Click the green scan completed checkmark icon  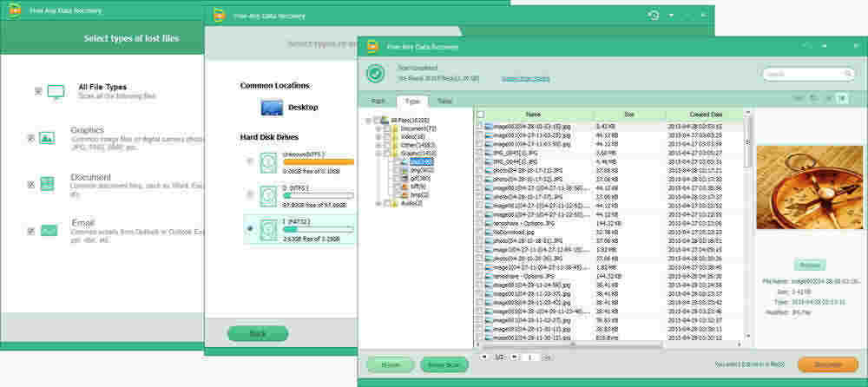coord(376,74)
